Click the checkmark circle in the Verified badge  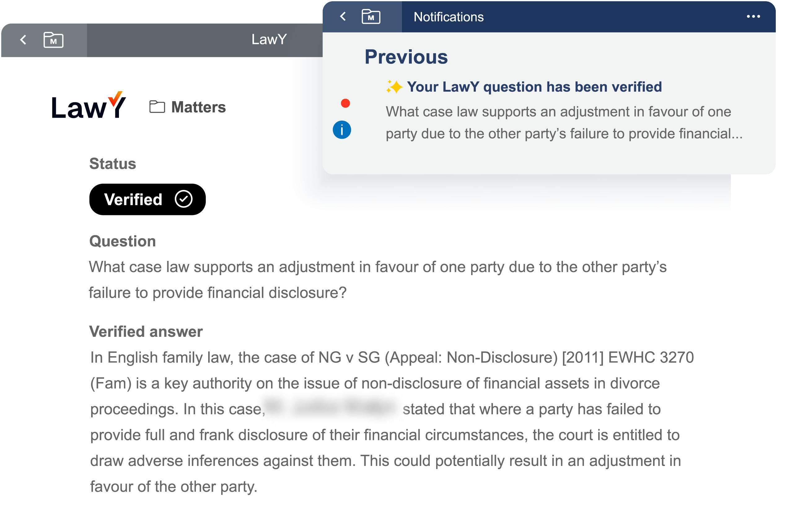184,199
